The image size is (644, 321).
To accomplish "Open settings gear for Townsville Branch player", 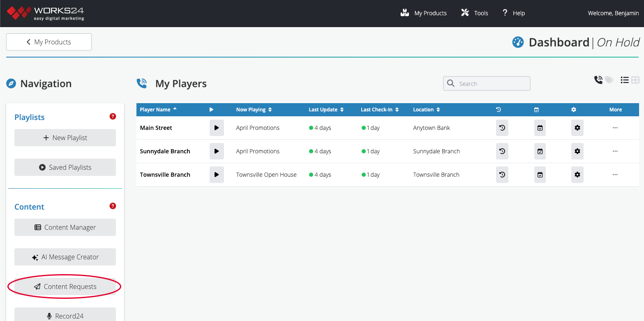I will click(577, 175).
